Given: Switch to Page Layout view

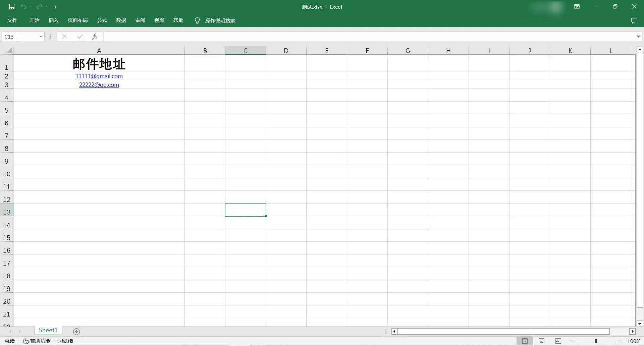Looking at the screenshot, I should [541, 341].
